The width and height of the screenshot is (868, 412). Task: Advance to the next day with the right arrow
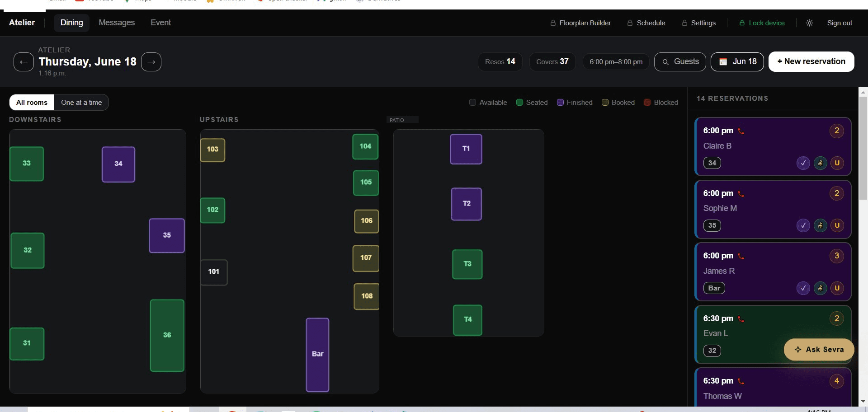151,61
